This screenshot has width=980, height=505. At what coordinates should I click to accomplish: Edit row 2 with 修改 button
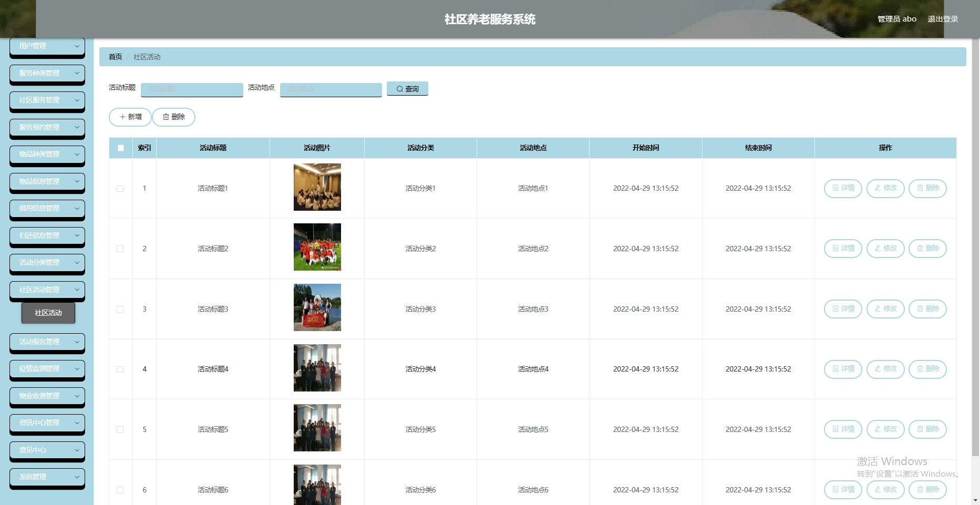click(885, 249)
